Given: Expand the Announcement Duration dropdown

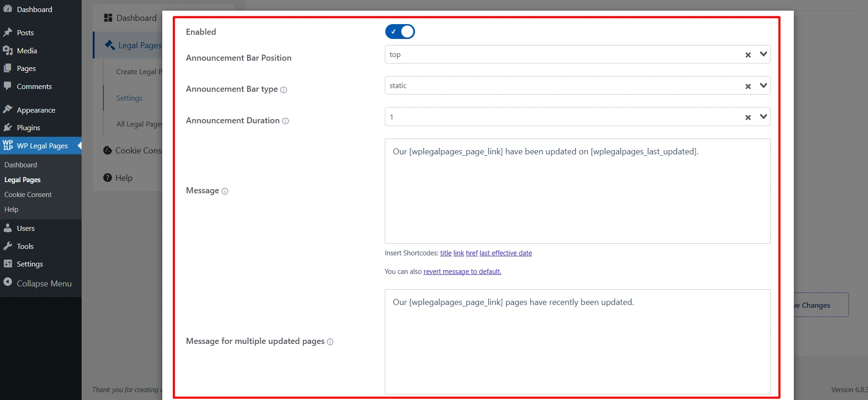Looking at the screenshot, I should click(x=763, y=117).
